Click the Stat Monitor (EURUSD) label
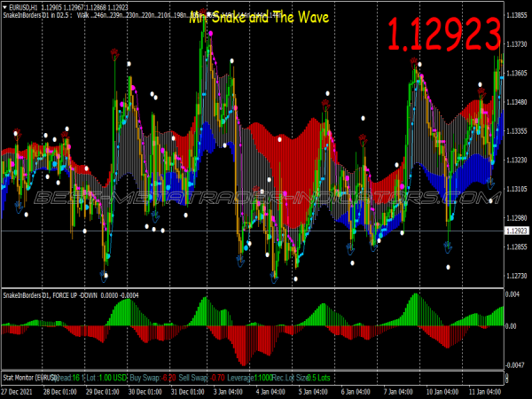The width and height of the screenshot is (532, 399). click(31, 378)
